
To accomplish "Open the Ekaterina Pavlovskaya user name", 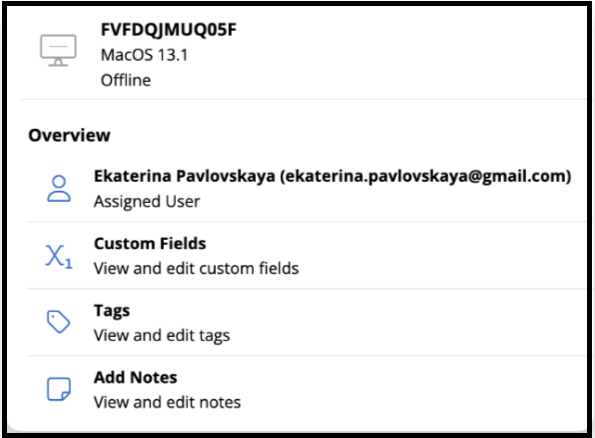I will (184, 176).
